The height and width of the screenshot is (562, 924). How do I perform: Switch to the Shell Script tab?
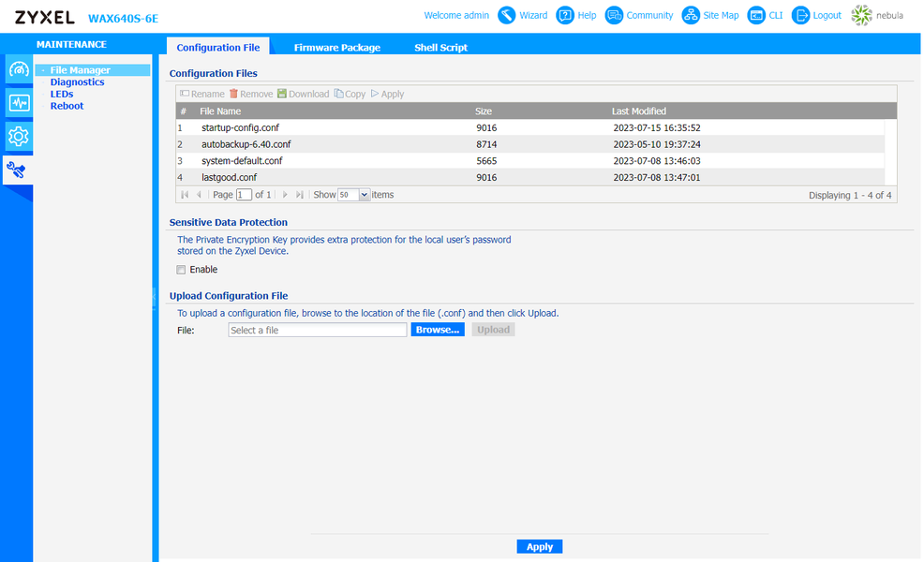pos(440,47)
